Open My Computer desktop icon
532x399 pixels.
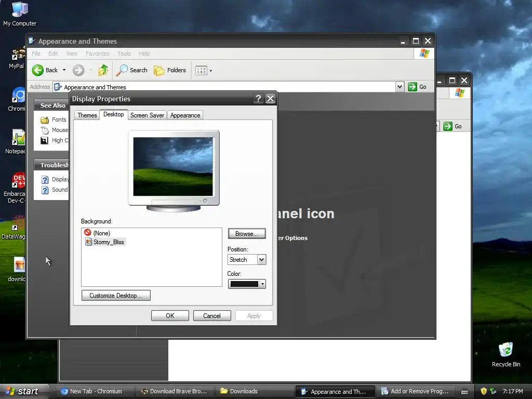20,14
